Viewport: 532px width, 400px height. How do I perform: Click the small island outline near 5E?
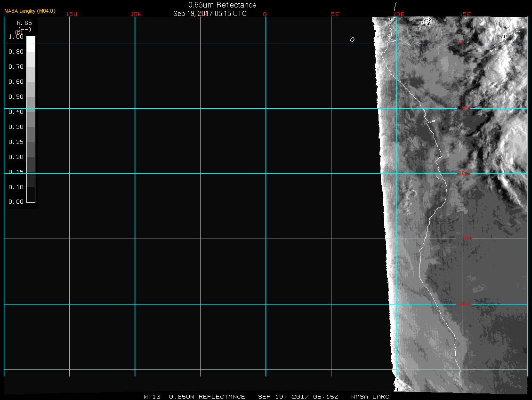pyautogui.click(x=352, y=40)
